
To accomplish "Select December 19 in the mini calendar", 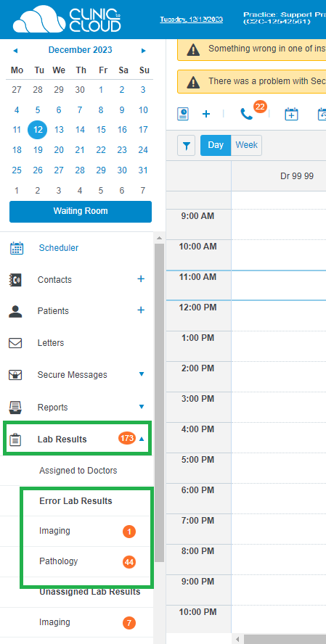I will (x=38, y=150).
